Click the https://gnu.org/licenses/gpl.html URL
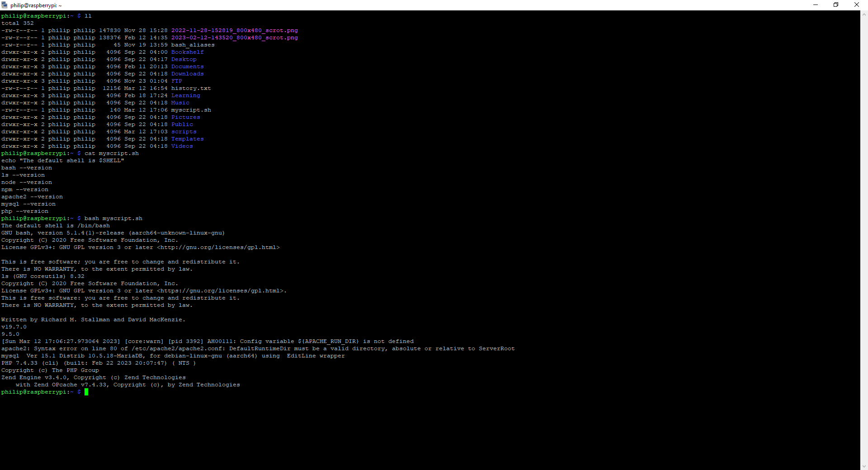Image resolution: width=868 pixels, height=470 pixels. point(220,291)
